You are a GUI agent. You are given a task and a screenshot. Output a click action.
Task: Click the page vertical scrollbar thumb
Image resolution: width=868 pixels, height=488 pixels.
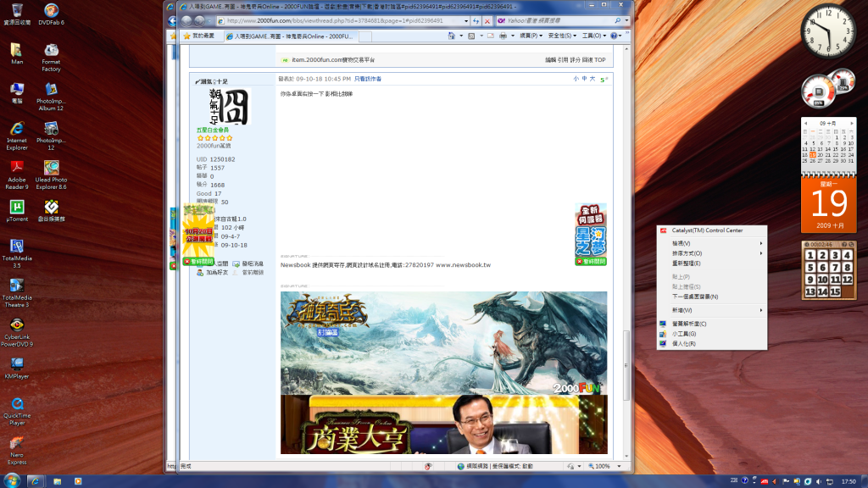point(626,365)
